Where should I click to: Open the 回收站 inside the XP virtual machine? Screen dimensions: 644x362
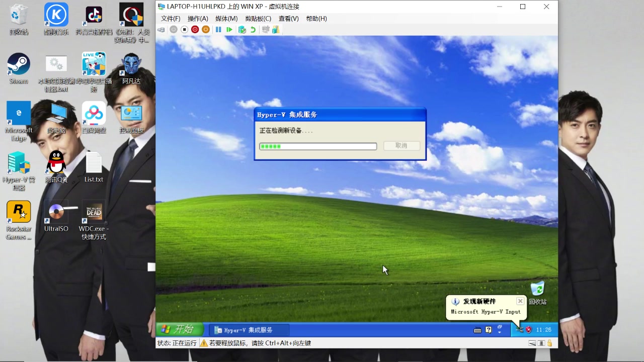click(x=537, y=293)
